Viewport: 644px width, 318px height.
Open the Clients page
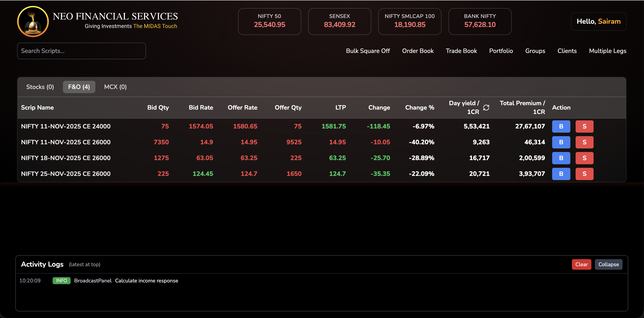[x=567, y=51]
